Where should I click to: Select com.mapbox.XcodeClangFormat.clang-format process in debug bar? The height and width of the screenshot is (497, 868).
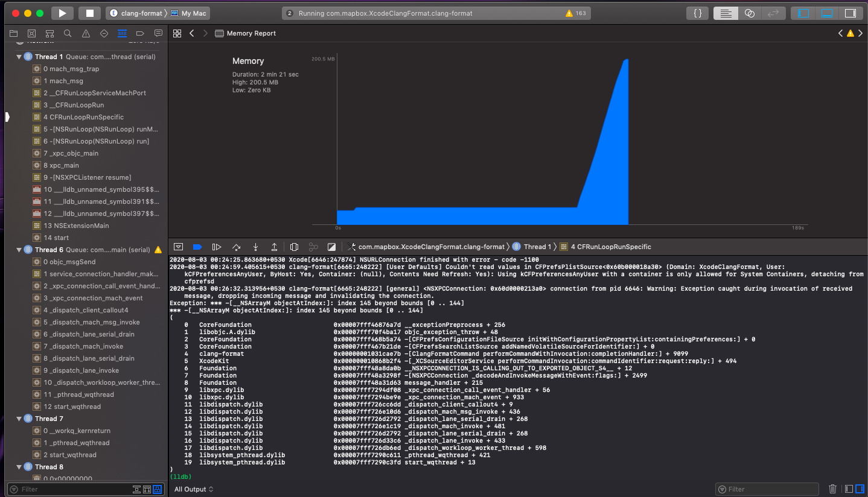pyautogui.click(x=426, y=247)
